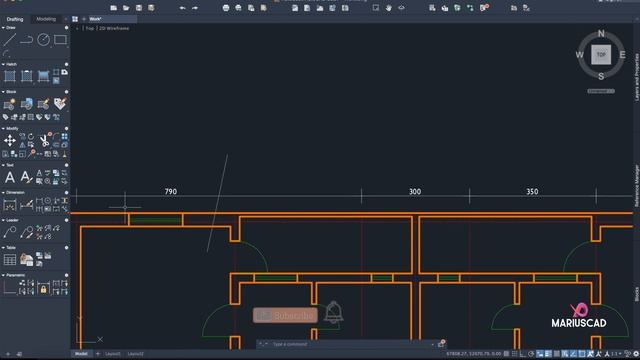Select the Array tool in Modify panel

[64, 136]
